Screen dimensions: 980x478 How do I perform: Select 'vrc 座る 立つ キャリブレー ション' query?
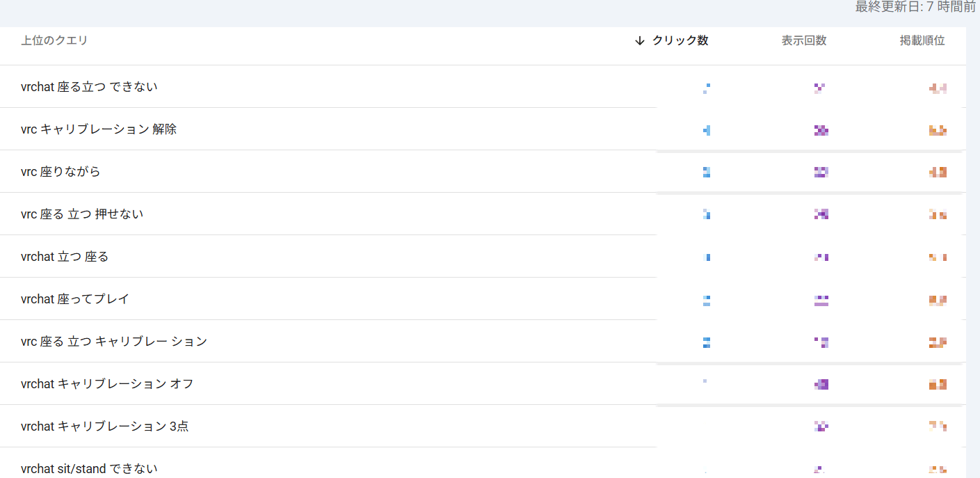pyautogui.click(x=114, y=342)
